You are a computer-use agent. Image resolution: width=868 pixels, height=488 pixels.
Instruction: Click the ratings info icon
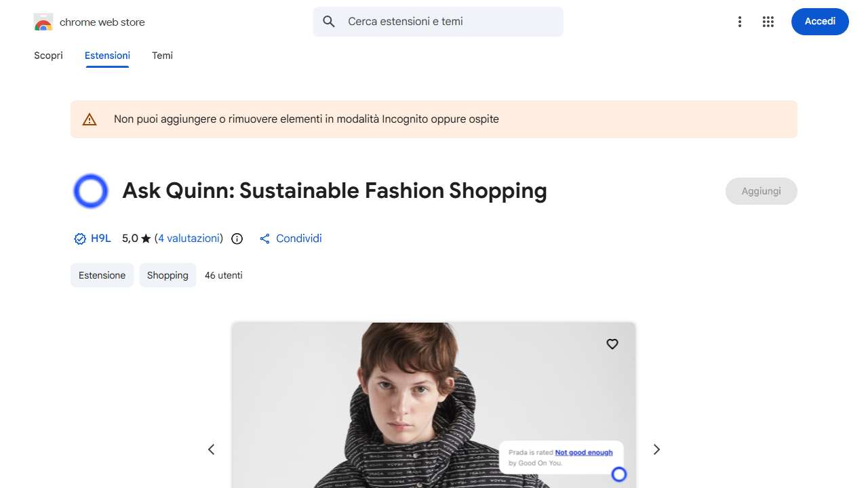coord(237,239)
